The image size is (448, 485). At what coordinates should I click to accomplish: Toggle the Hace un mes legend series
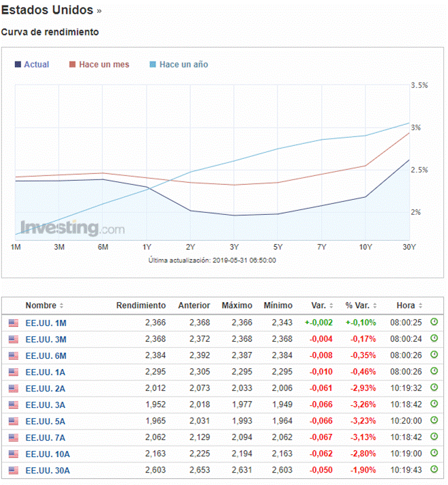coord(104,65)
